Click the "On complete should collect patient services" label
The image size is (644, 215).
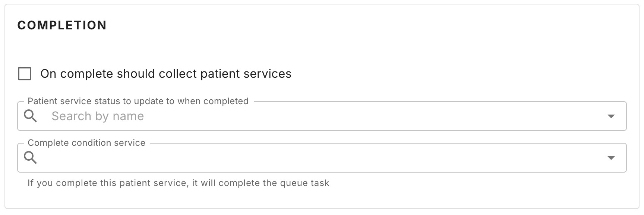click(165, 74)
